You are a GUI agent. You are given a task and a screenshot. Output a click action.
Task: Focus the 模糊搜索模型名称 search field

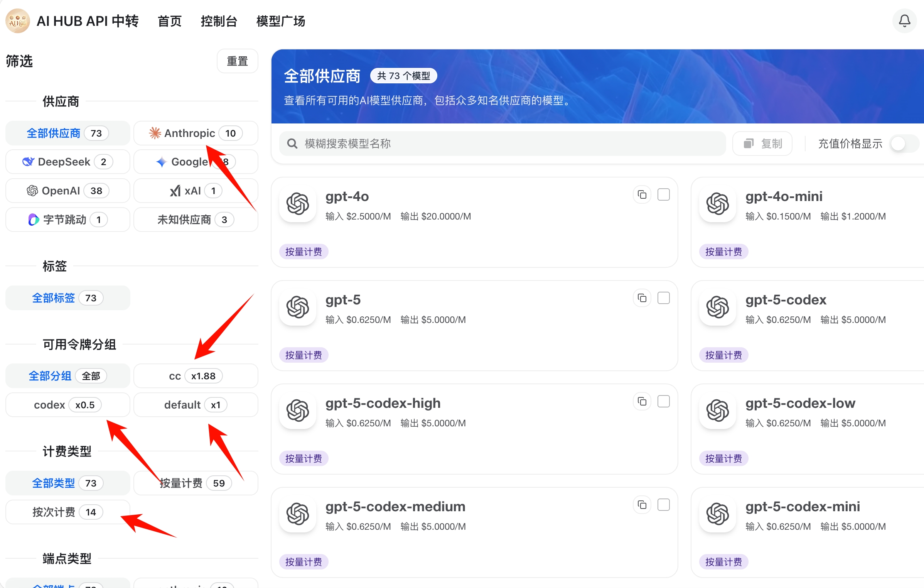501,144
